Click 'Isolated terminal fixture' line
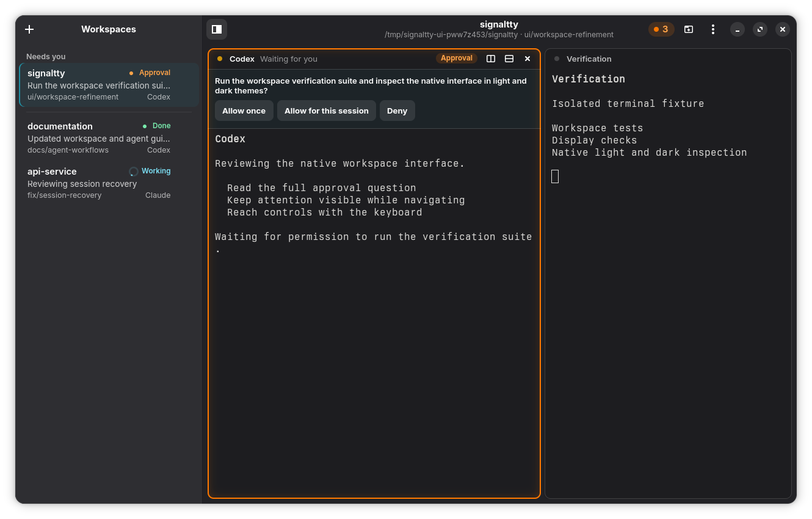 628,104
